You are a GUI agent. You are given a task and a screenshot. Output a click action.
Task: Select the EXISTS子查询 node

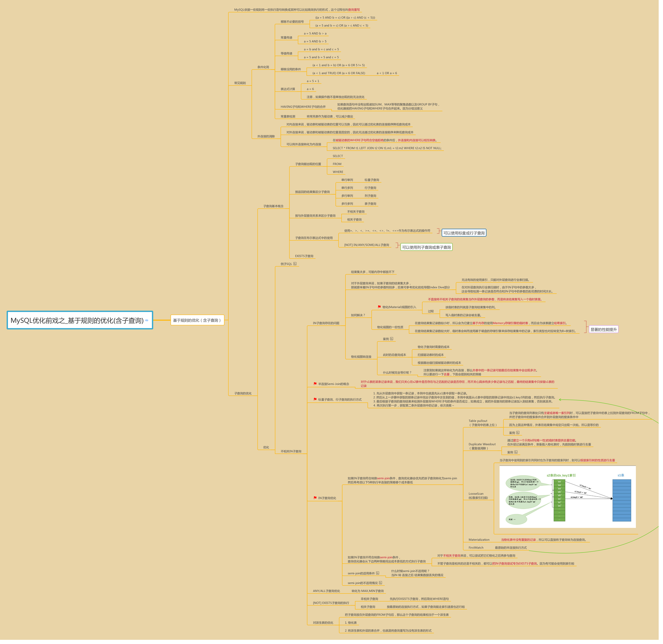click(x=306, y=258)
